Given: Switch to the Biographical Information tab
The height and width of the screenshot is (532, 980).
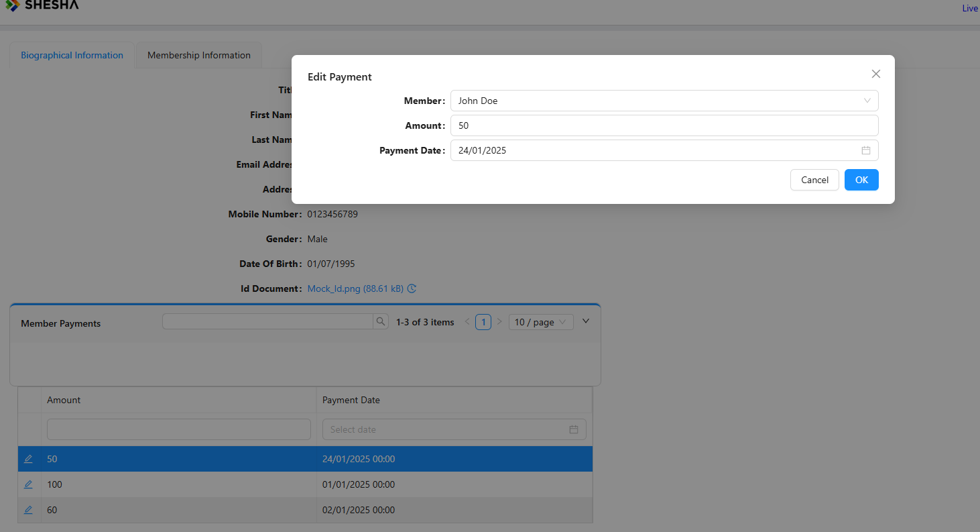Looking at the screenshot, I should [72, 55].
